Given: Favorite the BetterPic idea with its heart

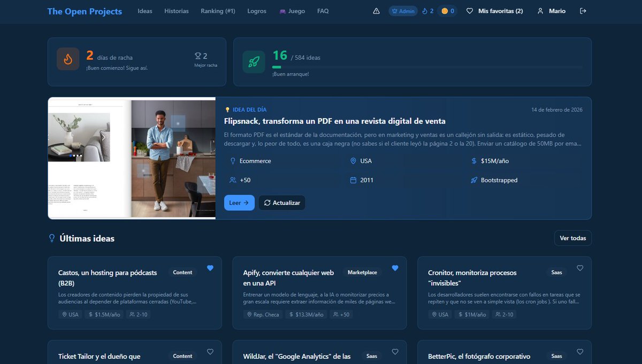Looking at the screenshot, I should 580,352.
